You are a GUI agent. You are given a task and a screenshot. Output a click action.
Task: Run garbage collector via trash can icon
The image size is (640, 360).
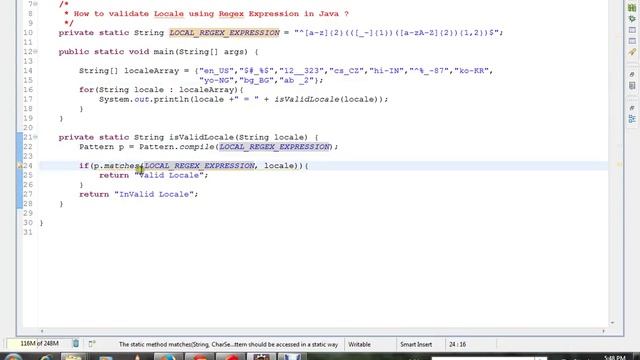[76, 344]
